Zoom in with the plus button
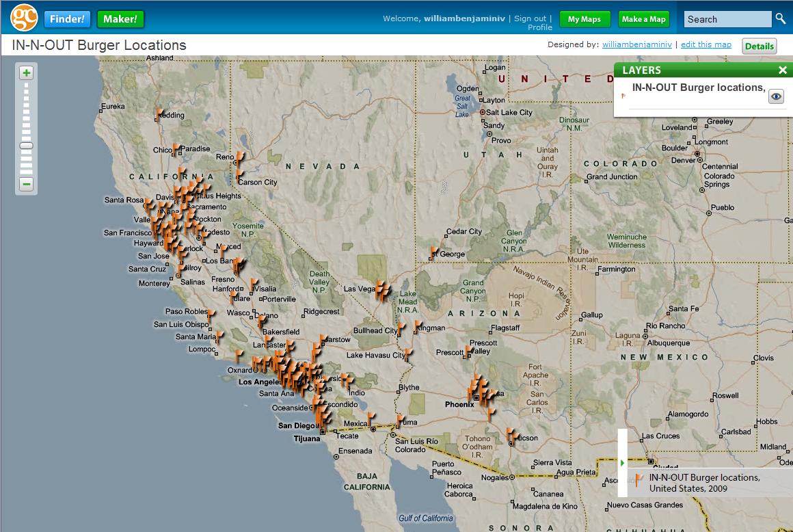Screen dimensions: 793x532 point(26,72)
